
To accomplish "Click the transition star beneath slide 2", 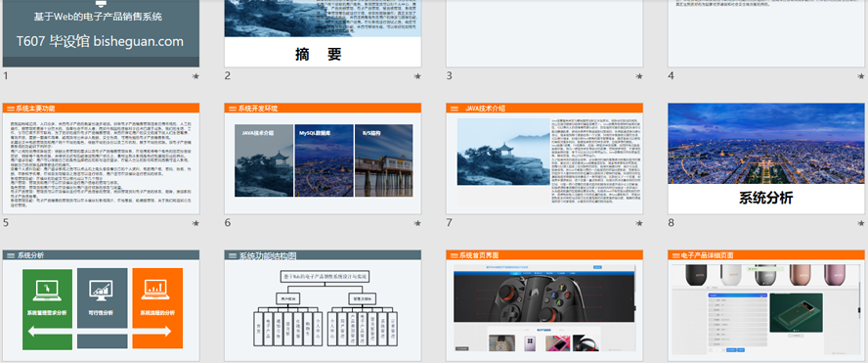I will click(x=417, y=76).
